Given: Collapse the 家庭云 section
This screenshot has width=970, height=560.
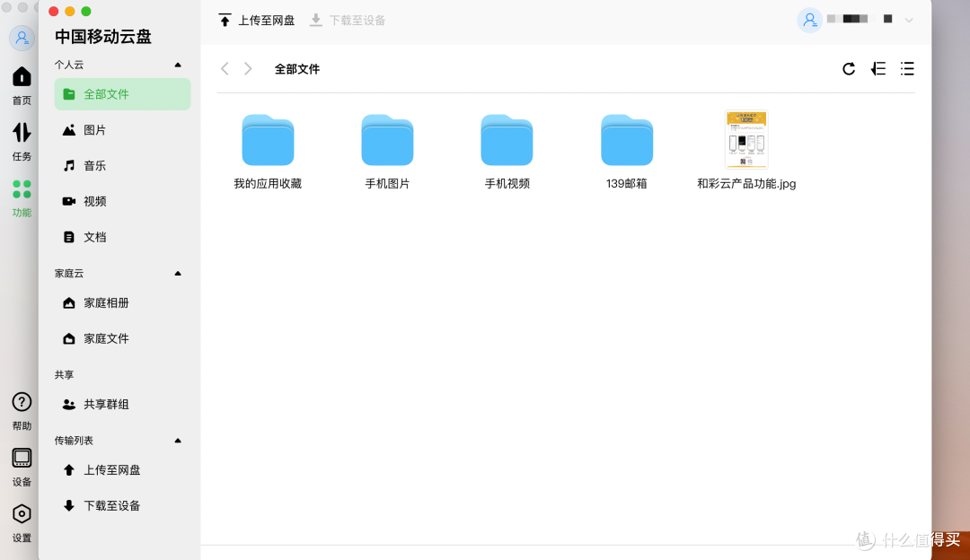Looking at the screenshot, I should 178,273.
